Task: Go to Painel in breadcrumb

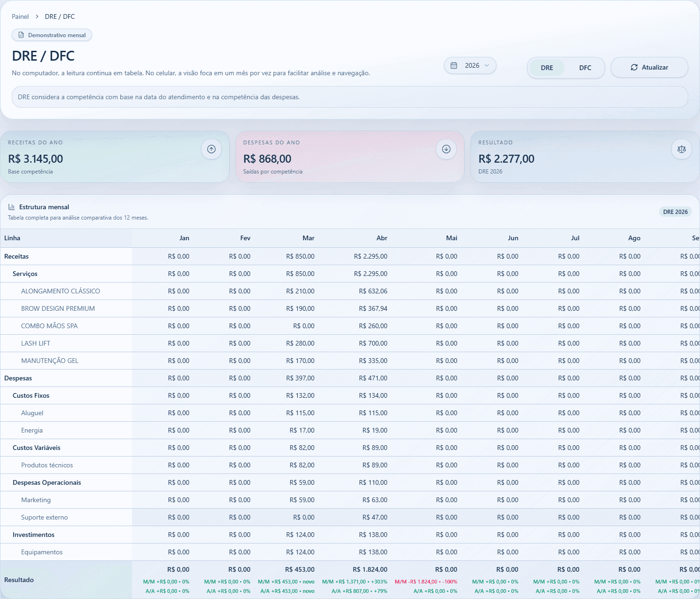Action: [20, 16]
